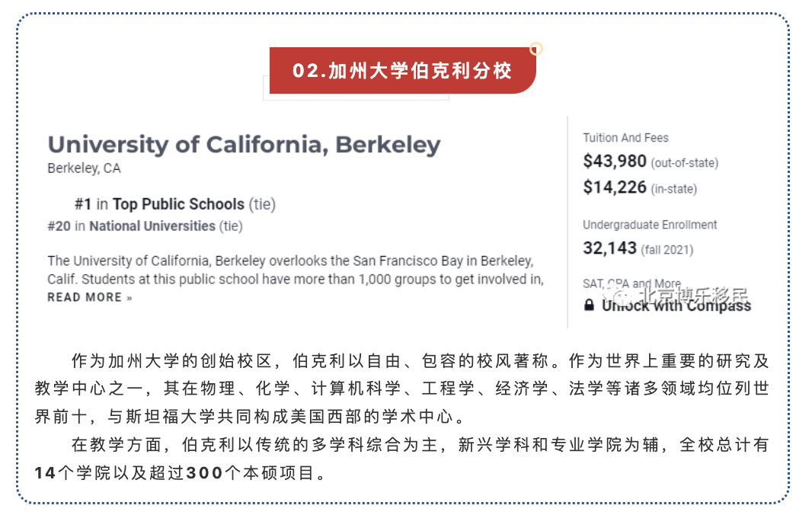The width and height of the screenshot is (812, 515).
Task: Click the $14,226 in-state tuition figure
Action: (x=615, y=187)
